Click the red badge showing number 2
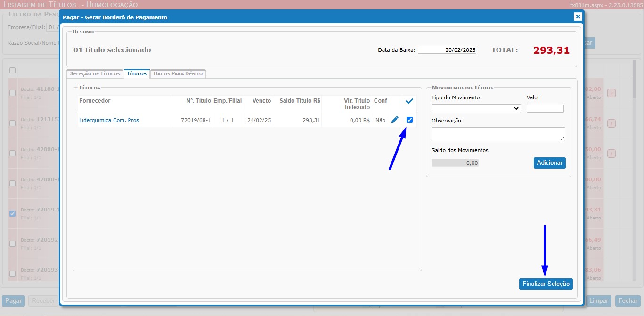The width and height of the screenshot is (644, 316). (x=611, y=93)
